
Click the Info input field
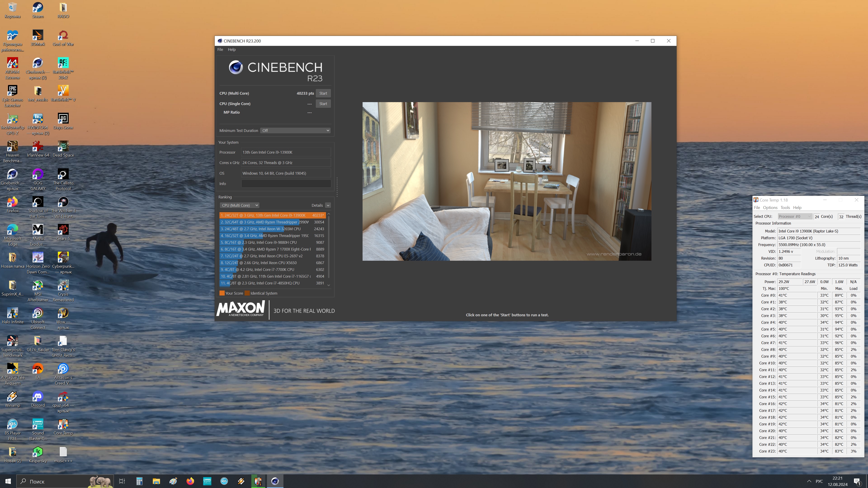(286, 183)
